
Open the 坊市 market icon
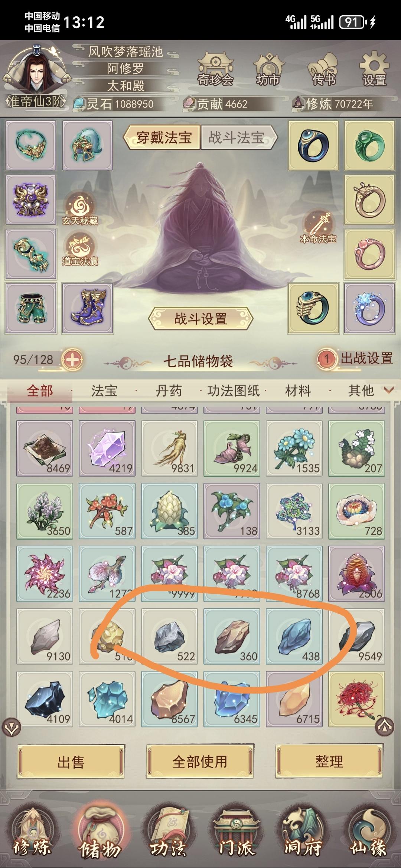268,70
